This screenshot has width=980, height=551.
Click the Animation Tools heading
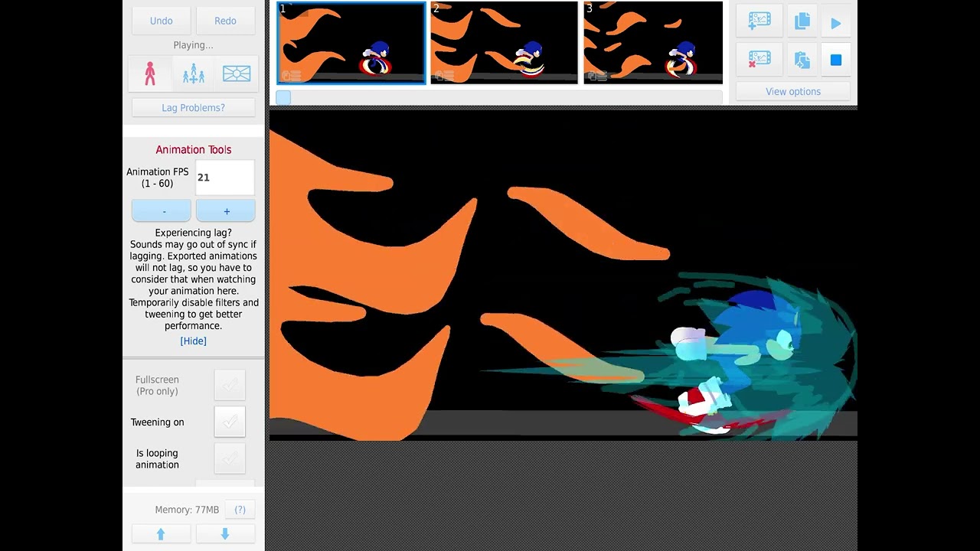[193, 150]
